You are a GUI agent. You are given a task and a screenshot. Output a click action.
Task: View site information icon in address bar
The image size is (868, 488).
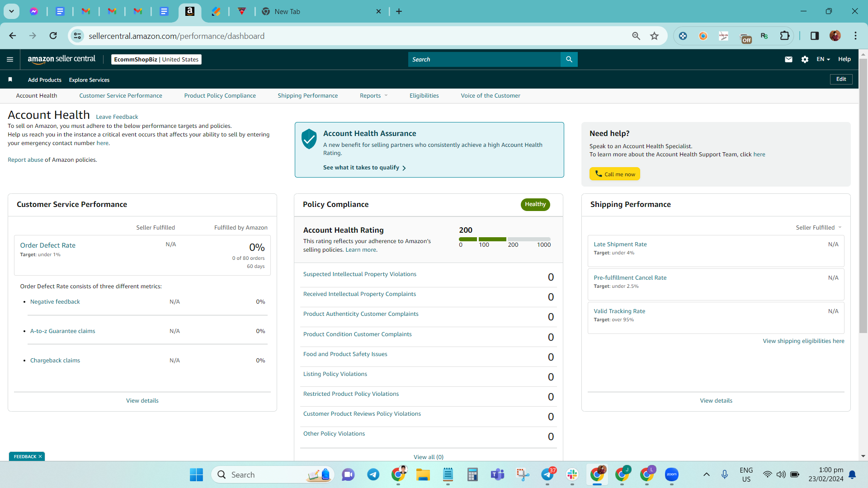(78, 36)
